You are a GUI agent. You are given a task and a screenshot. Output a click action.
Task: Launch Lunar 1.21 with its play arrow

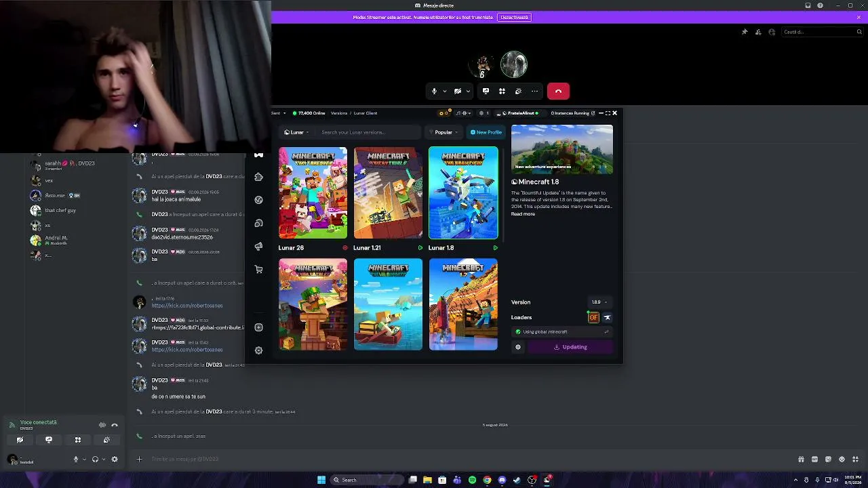click(x=420, y=248)
